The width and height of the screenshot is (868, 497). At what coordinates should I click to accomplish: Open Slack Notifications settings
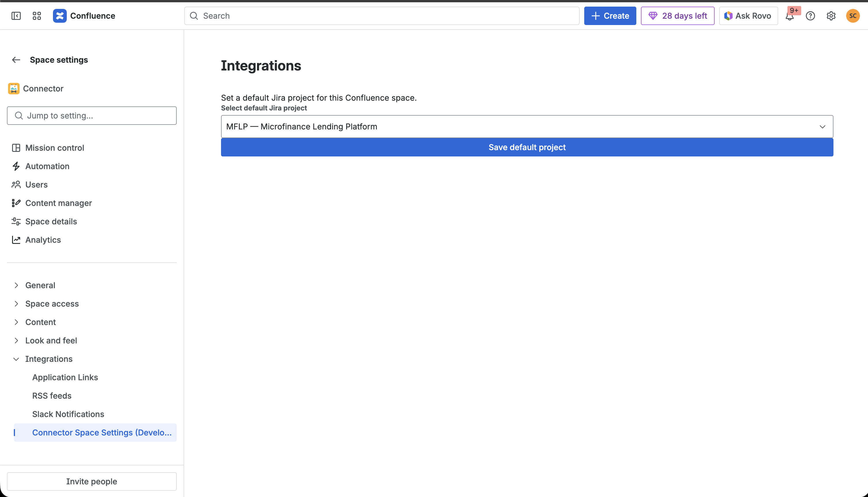[x=68, y=414]
